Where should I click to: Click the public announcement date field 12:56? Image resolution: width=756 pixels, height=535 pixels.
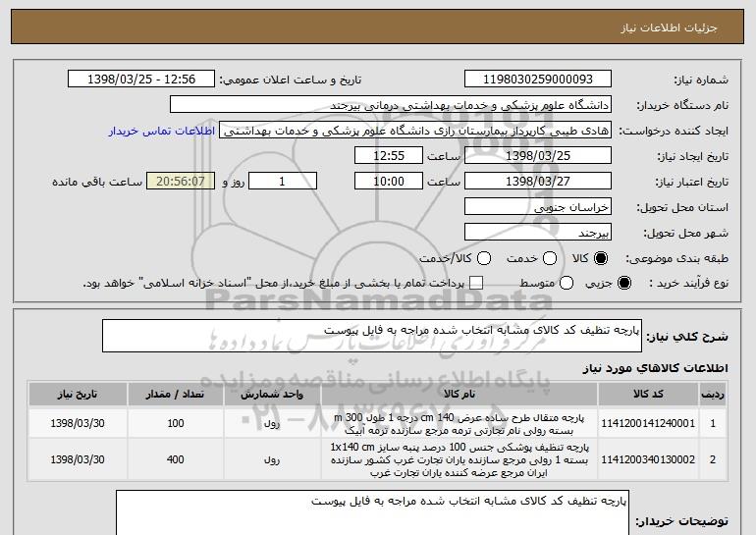click(141, 80)
